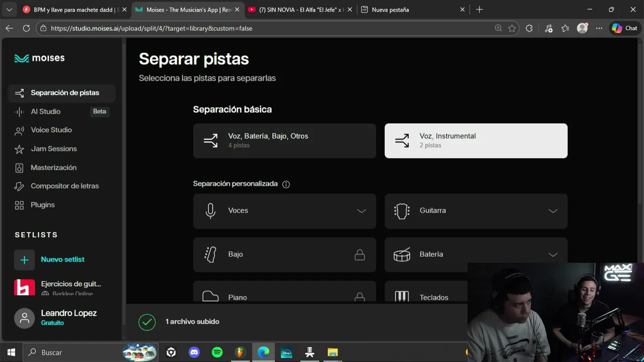Viewport: 644px width, 362px height.
Task: Open Leandro Lopez profile avatar
Action: click(x=24, y=318)
